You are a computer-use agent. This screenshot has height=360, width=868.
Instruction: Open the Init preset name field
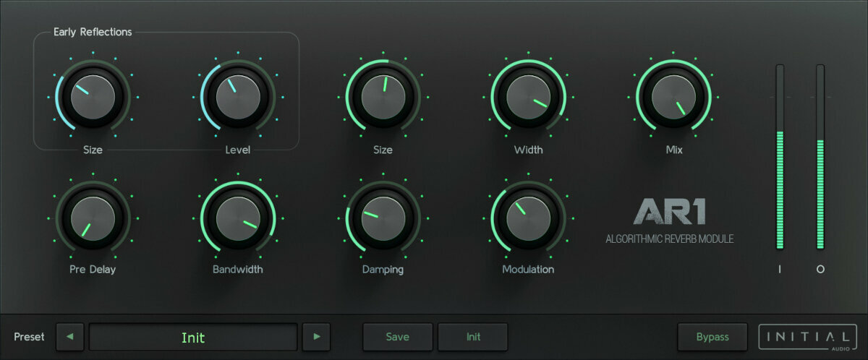193,337
